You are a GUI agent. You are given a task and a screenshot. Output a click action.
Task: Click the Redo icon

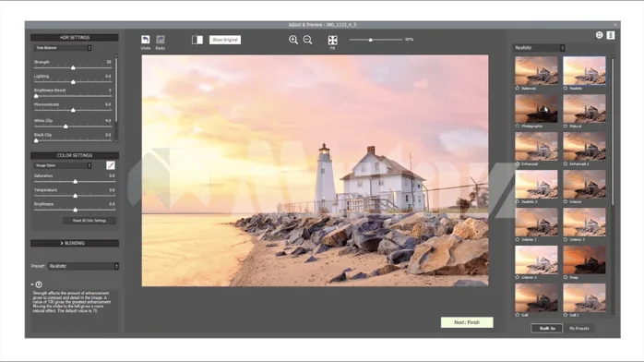[x=161, y=40]
